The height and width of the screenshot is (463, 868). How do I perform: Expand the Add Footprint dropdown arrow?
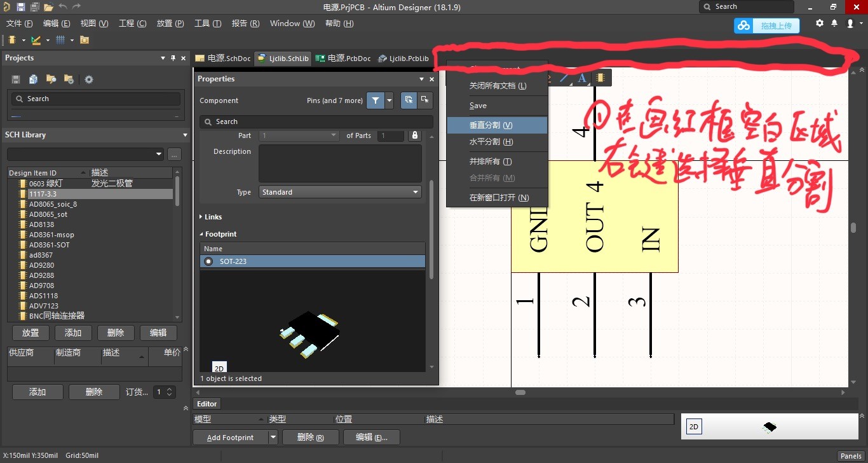point(272,437)
